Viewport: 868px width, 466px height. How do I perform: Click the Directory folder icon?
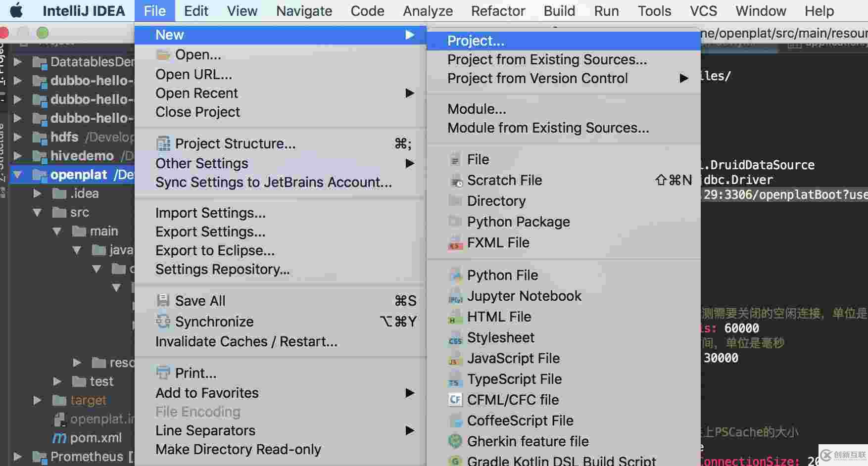[455, 200]
